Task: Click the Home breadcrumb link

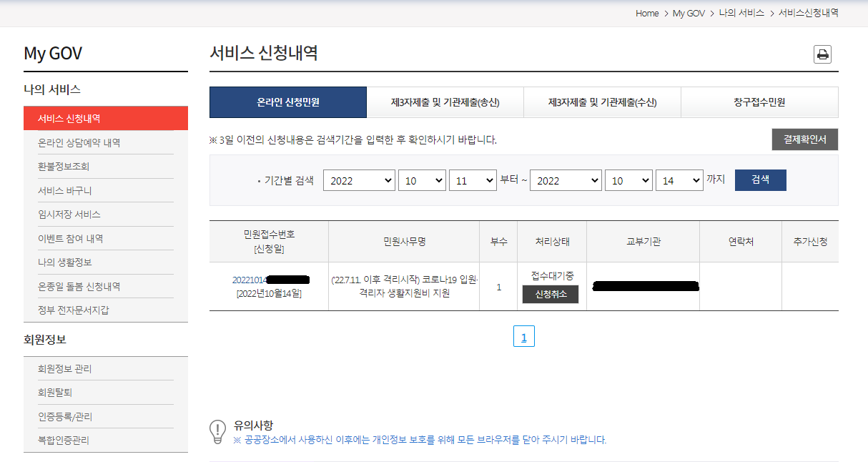Action: [646, 13]
